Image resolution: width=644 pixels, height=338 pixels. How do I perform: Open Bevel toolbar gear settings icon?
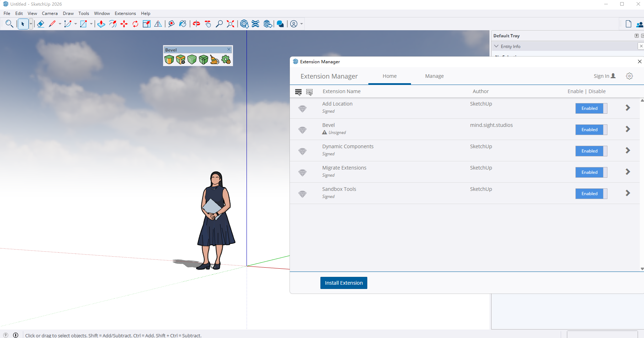click(226, 60)
